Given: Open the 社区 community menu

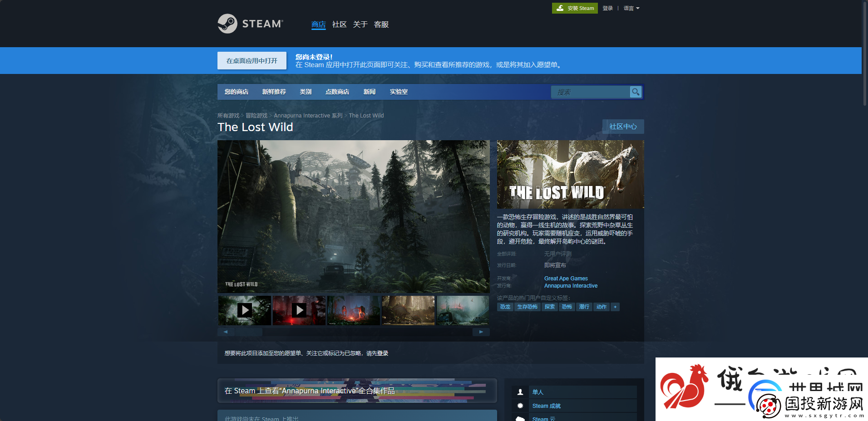Looking at the screenshot, I should [x=340, y=24].
